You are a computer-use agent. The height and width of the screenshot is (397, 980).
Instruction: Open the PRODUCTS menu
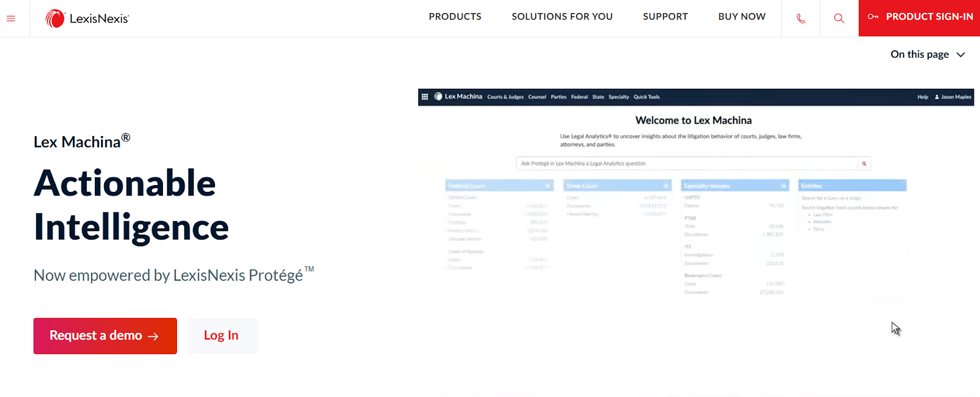pyautogui.click(x=455, y=17)
